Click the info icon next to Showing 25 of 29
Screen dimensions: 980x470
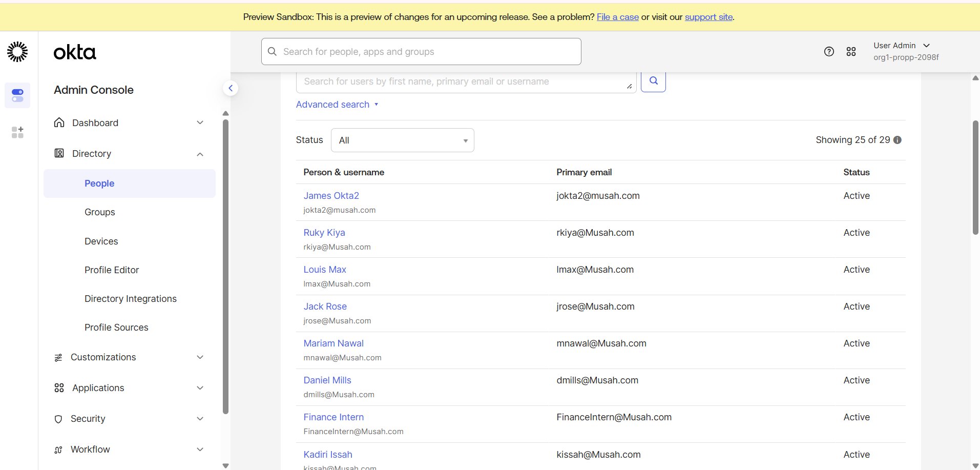pyautogui.click(x=898, y=140)
